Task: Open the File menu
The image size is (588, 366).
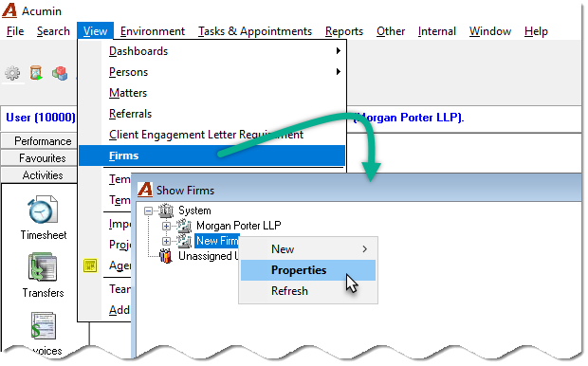Action: tap(15, 31)
